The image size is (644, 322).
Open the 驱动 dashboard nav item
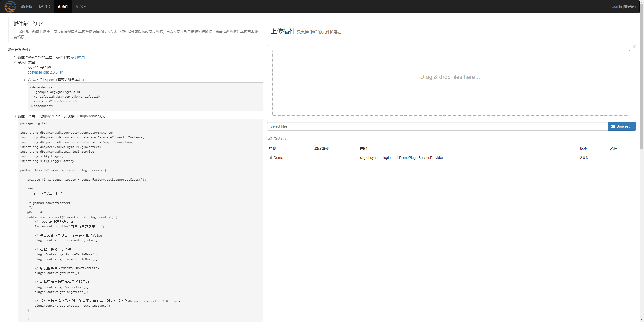point(27,7)
